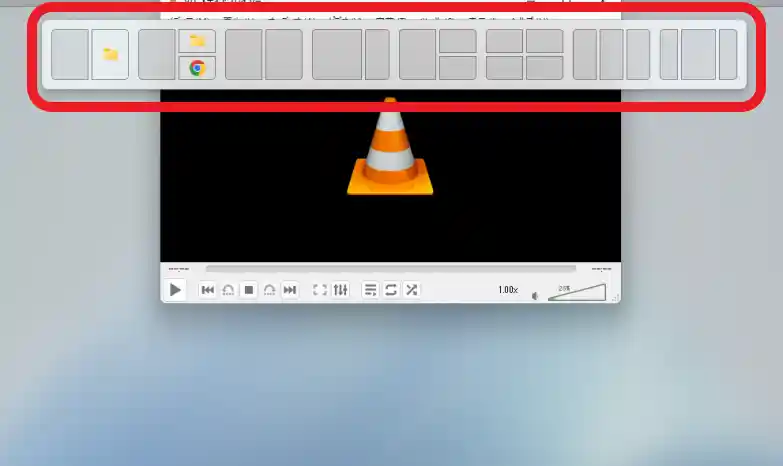Viewport: 783px width, 466px height.
Task: Snap to first column of three-equal-columns layout
Action: coord(585,54)
